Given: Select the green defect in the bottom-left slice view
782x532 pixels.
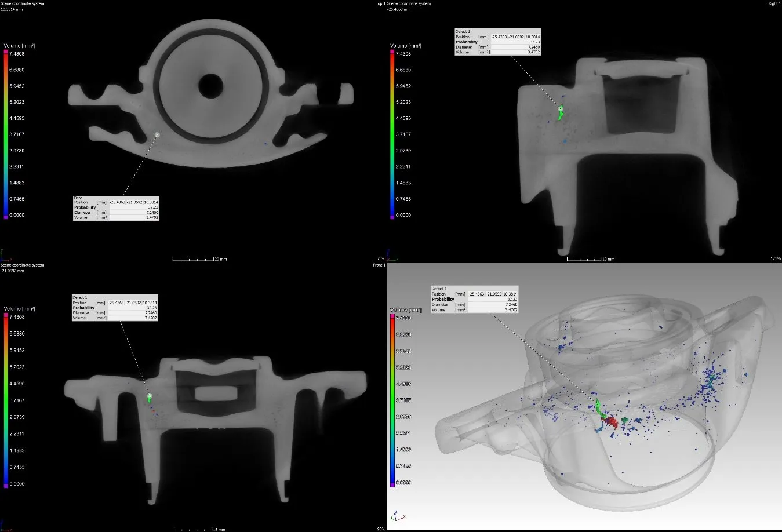Looking at the screenshot, I should [150, 398].
